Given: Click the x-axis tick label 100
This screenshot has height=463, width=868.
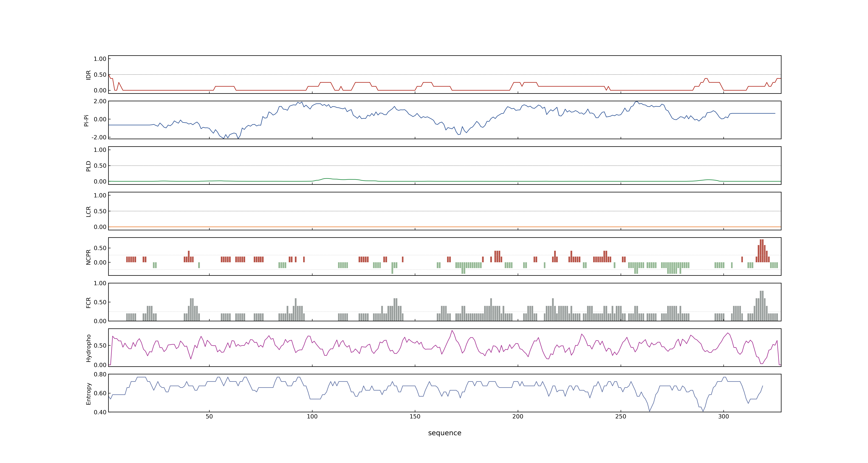Looking at the screenshot, I should [x=312, y=416].
